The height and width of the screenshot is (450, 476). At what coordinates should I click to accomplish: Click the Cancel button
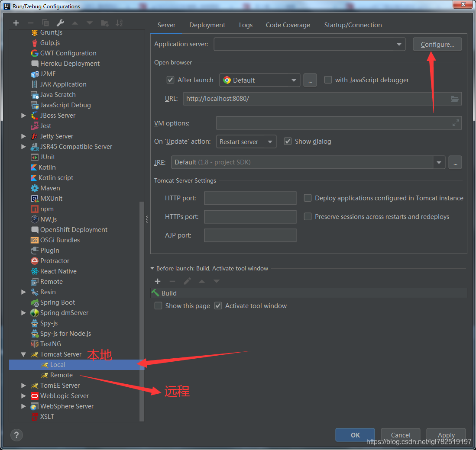pos(400,435)
